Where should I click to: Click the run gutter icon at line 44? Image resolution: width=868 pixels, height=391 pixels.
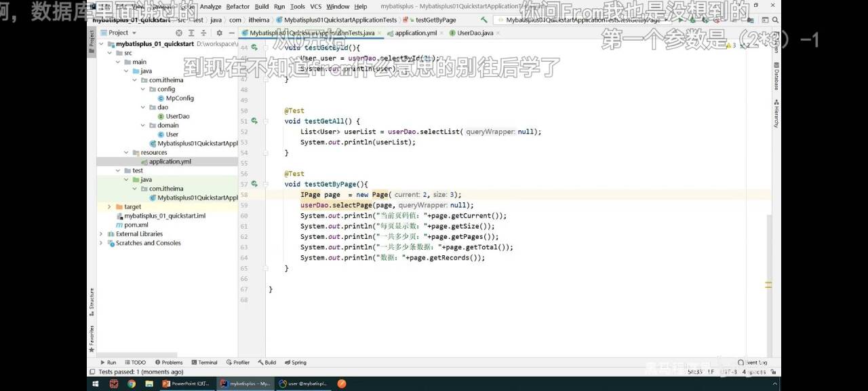tap(254, 48)
